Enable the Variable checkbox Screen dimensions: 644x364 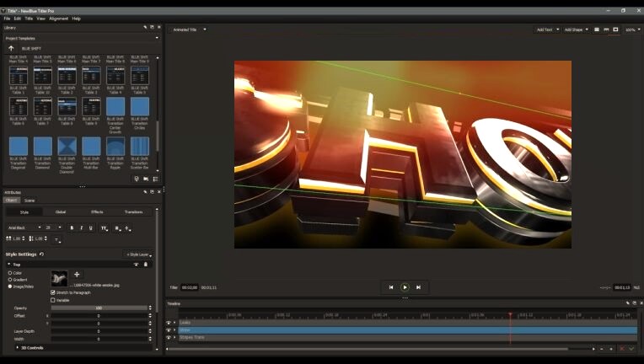point(53,300)
